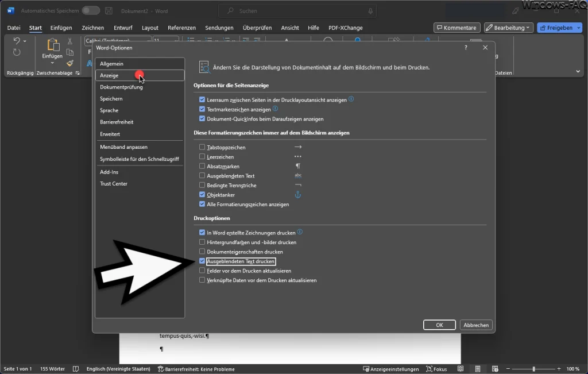
Task: Collapse the ribbon with the chevron
Action: point(578,71)
